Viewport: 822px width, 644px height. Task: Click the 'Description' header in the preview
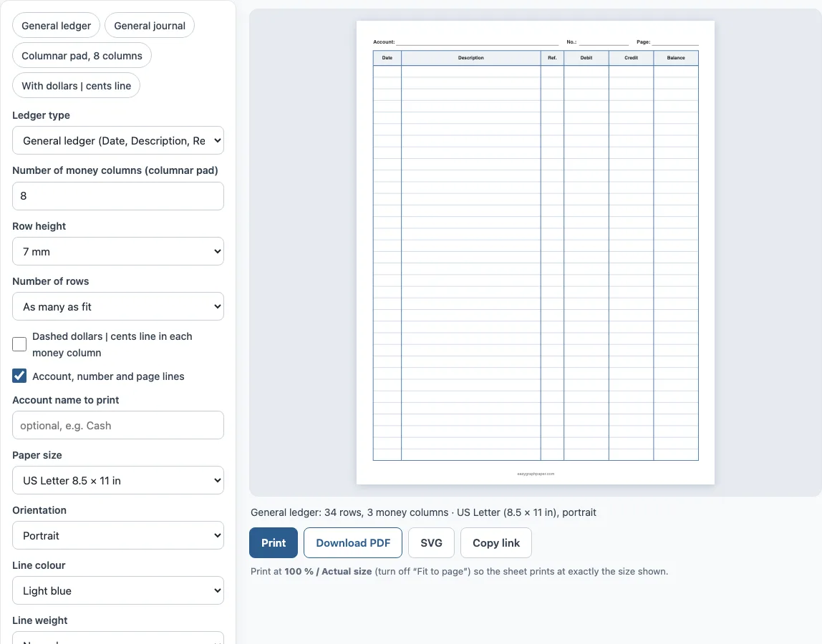(470, 58)
